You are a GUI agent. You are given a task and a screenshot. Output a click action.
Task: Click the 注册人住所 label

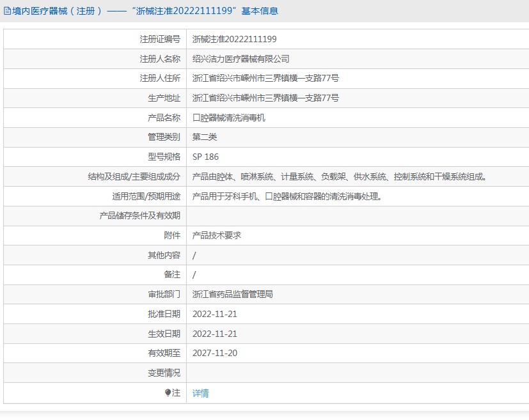coord(160,78)
